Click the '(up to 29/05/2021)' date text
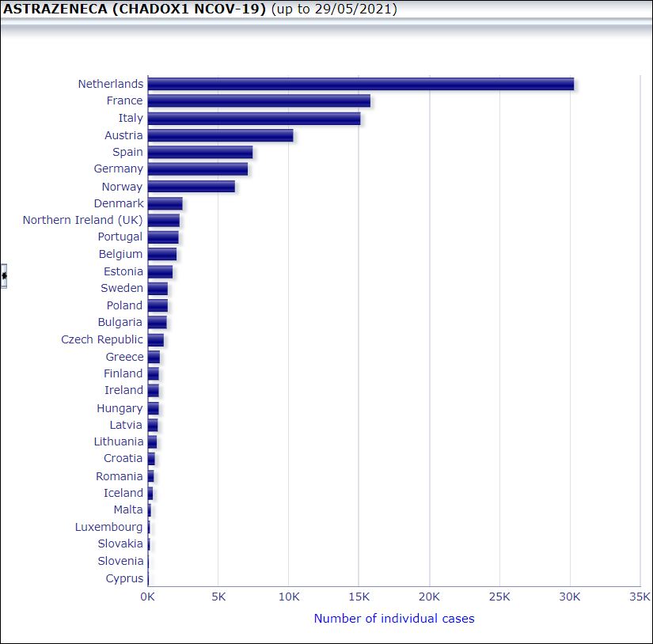 point(334,9)
